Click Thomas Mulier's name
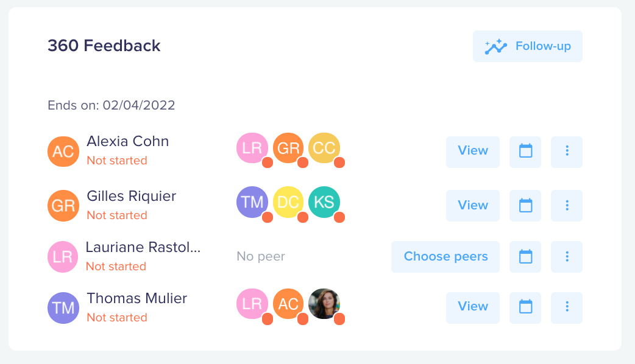The image size is (635, 364). pos(137,298)
